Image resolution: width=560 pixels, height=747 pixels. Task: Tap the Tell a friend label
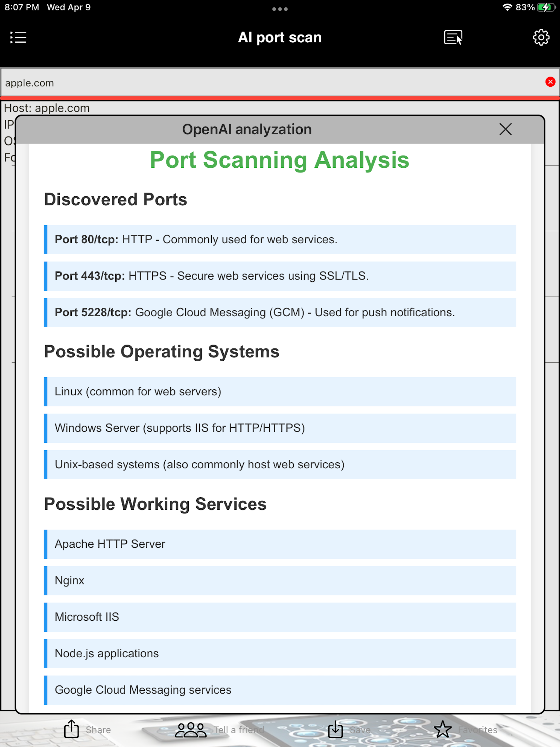[x=239, y=730]
